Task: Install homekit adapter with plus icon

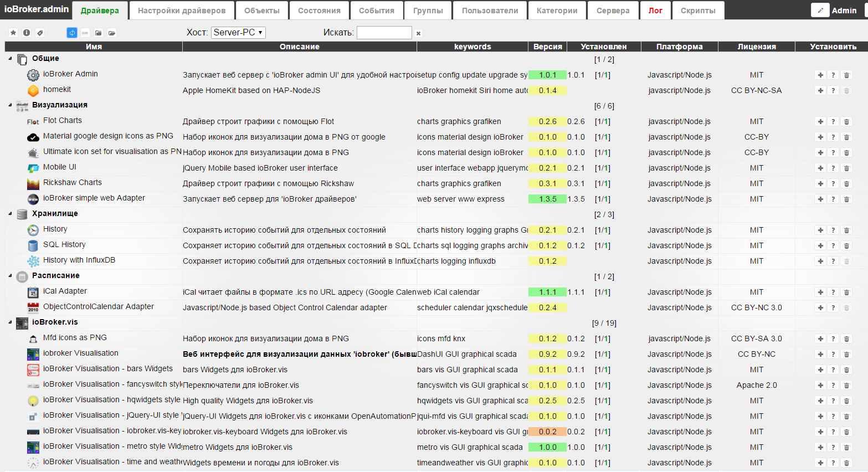Action: click(820, 90)
